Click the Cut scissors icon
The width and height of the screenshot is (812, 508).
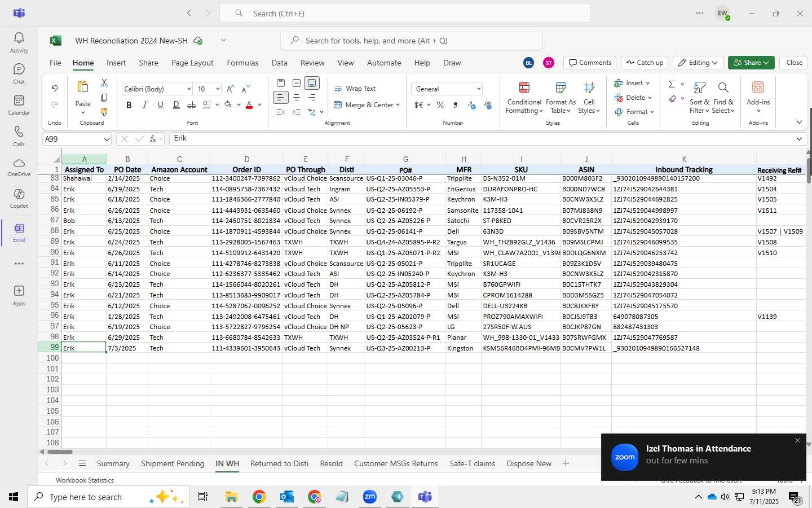point(104,83)
